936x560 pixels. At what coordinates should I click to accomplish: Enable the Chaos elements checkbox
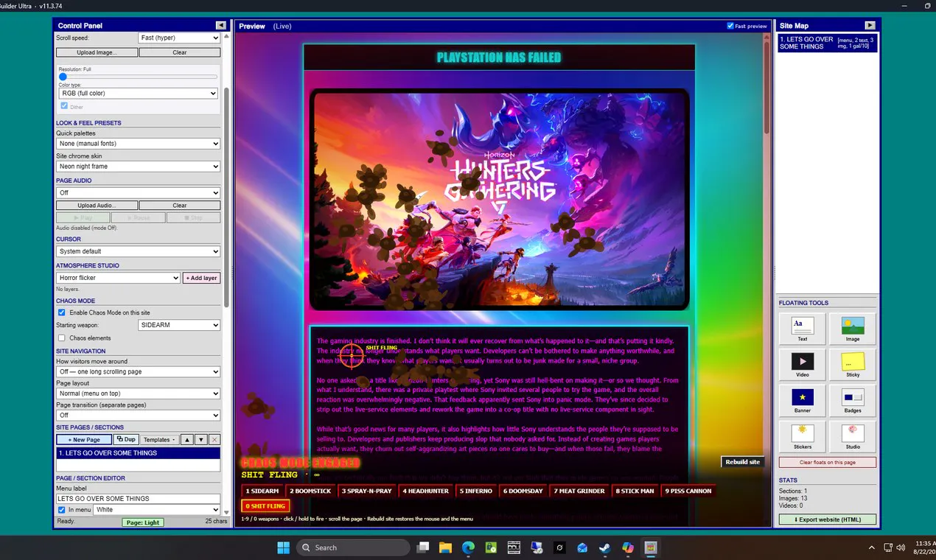point(62,338)
